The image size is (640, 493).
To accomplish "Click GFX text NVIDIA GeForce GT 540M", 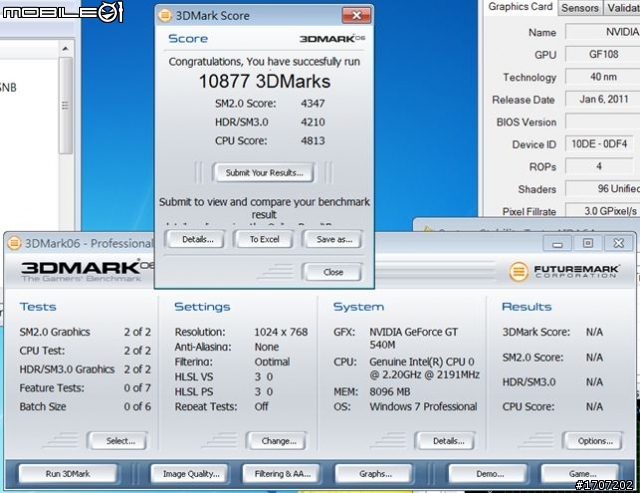I will click(x=413, y=338).
